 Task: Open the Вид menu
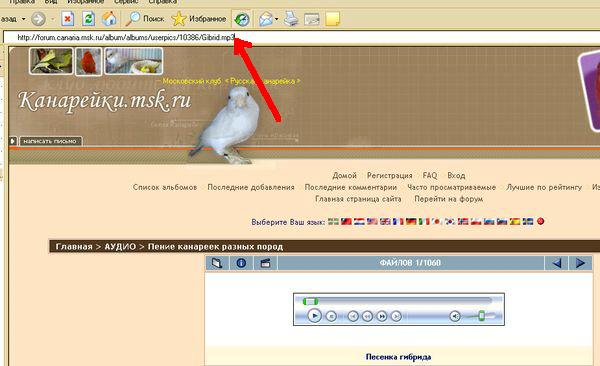pyautogui.click(x=51, y=2)
